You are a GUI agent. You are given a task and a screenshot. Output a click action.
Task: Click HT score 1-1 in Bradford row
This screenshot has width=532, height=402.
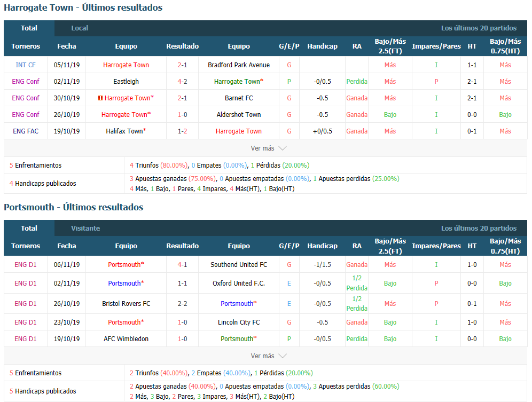pyautogui.click(x=472, y=65)
